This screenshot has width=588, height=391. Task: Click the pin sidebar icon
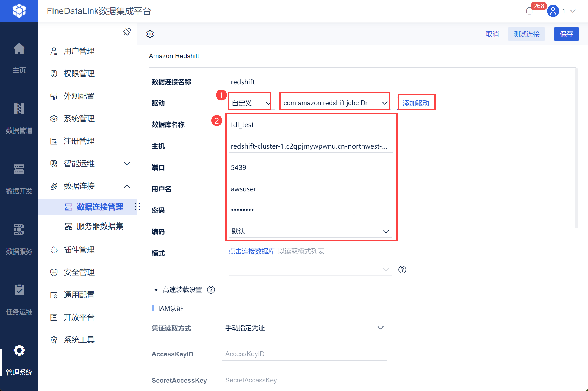click(x=127, y=32)
